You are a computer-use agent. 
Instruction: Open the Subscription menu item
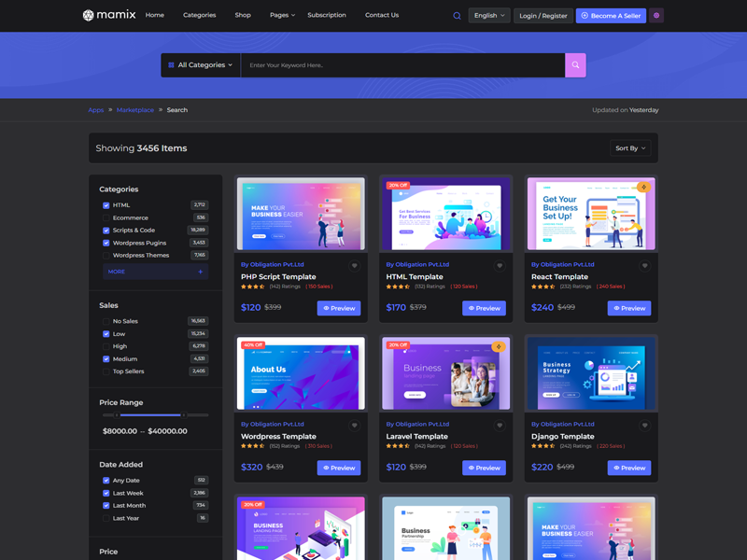click(x=327, y=15)
